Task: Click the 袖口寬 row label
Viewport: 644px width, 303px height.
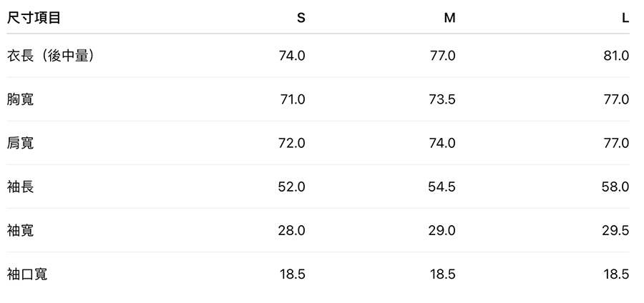Action: point(27,274)
